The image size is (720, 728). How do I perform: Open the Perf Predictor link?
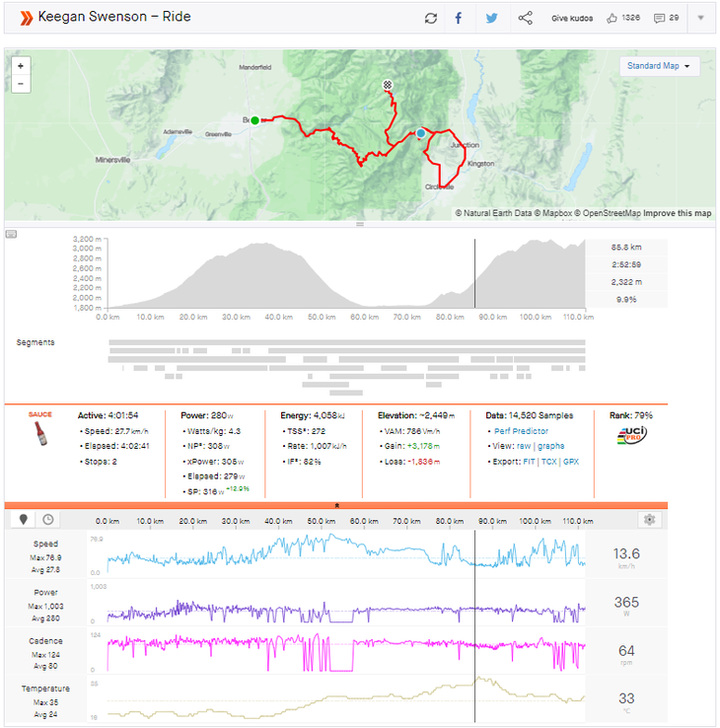pos(522,431)
